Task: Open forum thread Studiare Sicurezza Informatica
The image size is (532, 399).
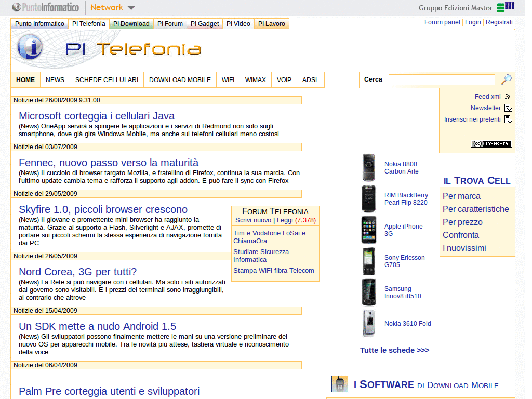Action: [x=261, y=256]
